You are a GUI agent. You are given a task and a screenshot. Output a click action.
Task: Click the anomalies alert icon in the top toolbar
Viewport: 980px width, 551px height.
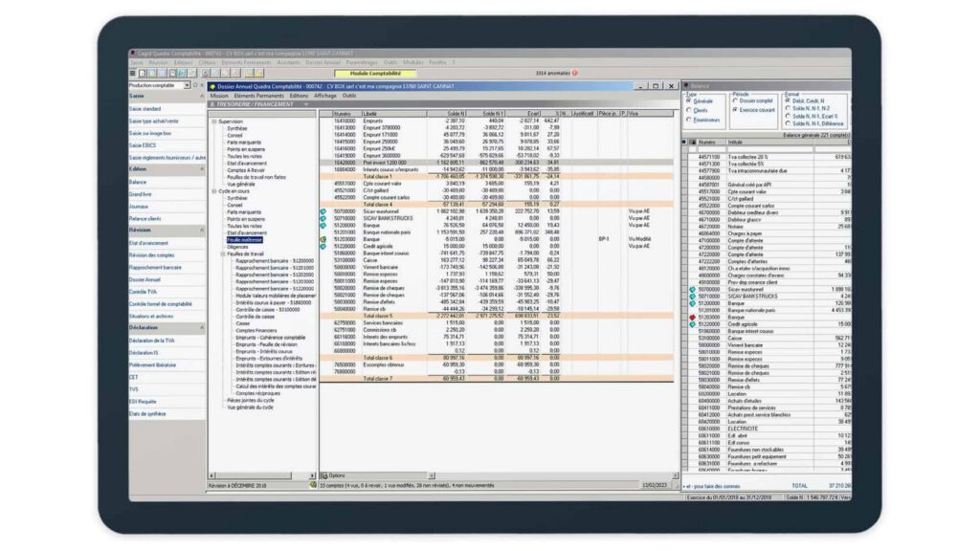click(574, 71)
